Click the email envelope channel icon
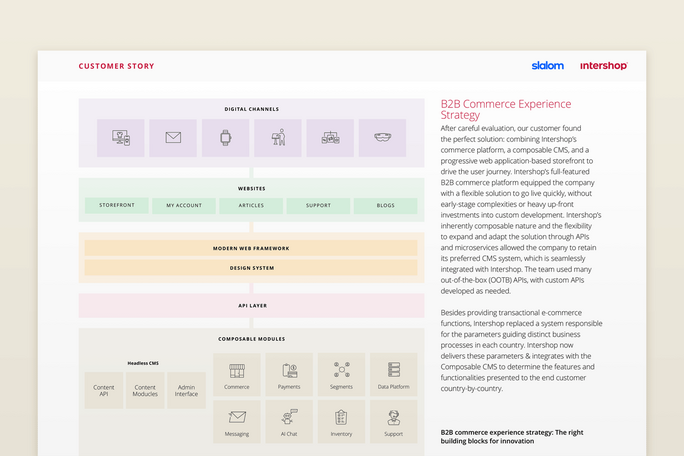Image resolution: width=684 pixels, height=456 pixels. pos(173,138)
